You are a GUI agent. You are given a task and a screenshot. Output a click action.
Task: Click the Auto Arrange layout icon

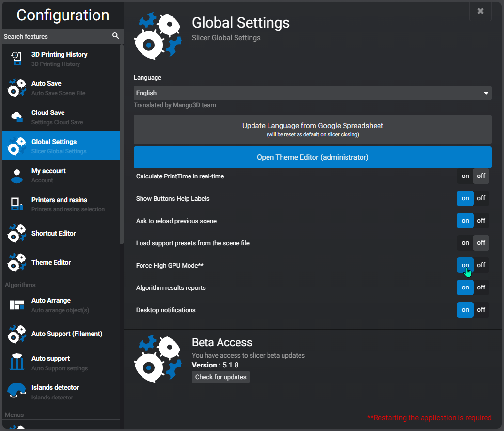[17, 305]
